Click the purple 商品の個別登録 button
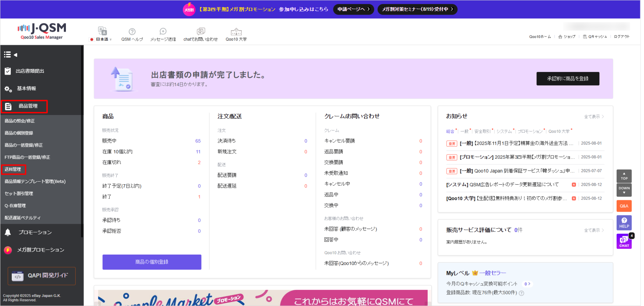The width and height of the screenshot is (644, 306). coord(152,262)
